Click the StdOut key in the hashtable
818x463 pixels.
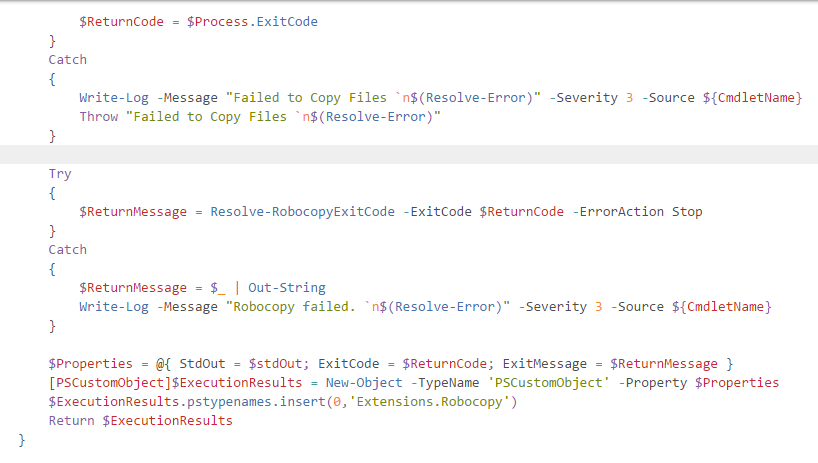(x=202, y=364)
